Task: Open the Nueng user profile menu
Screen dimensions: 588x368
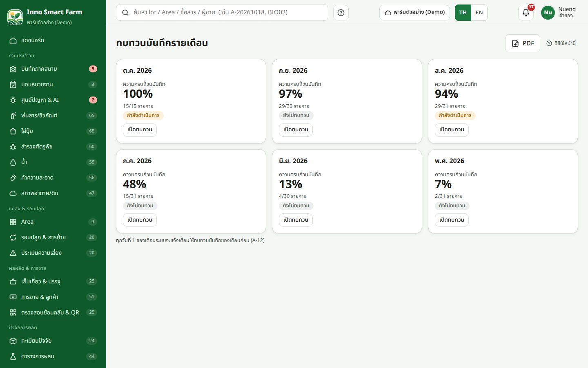Action: click(559, 13)
